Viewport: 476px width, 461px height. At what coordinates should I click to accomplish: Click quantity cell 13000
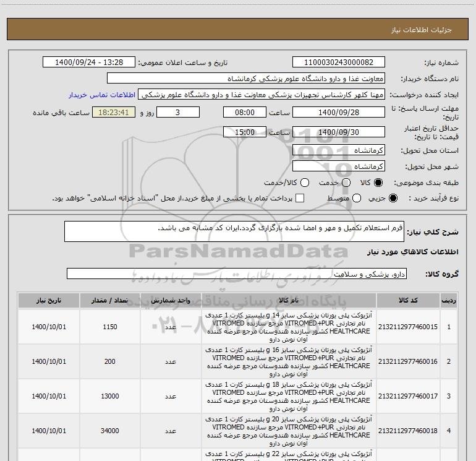point(110,396)
